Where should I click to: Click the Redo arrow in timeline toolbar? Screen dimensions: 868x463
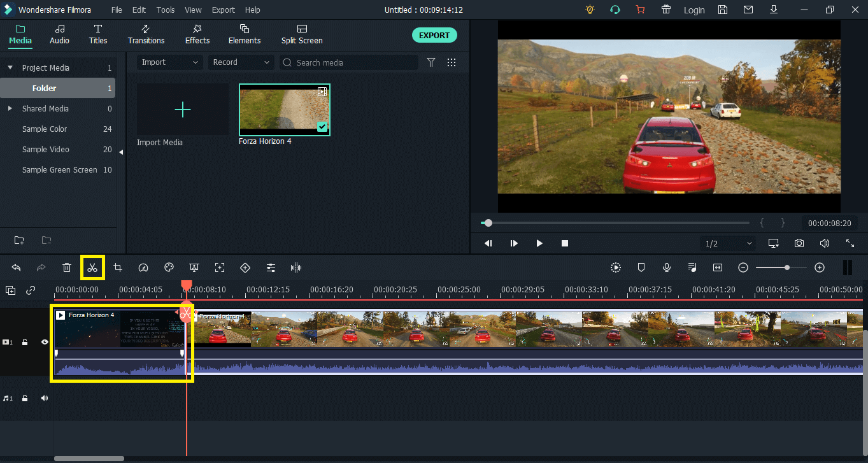[41, 267]
